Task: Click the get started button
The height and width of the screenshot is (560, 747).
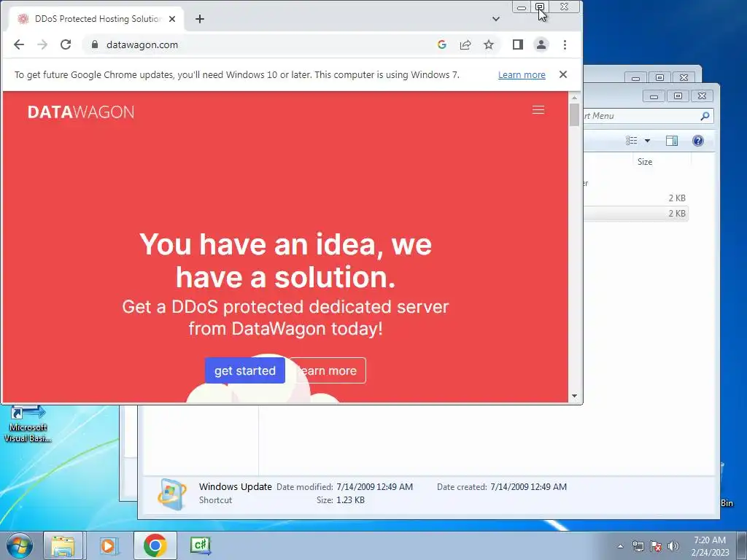Action: coord(245,370)
